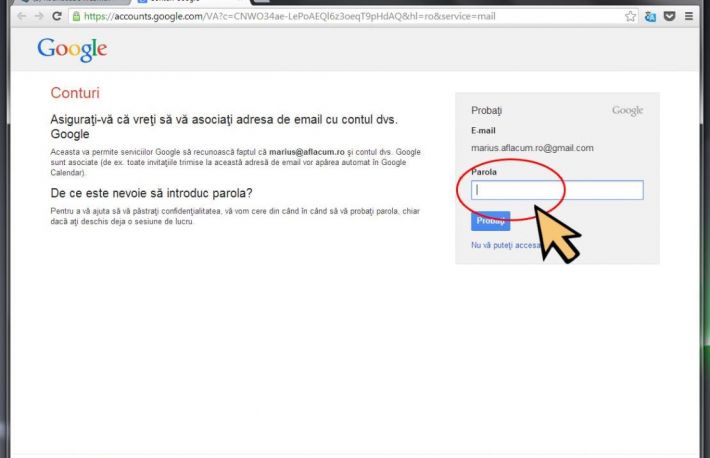Click the Pocket extension icon
The image size is (710, 458).
669,17
